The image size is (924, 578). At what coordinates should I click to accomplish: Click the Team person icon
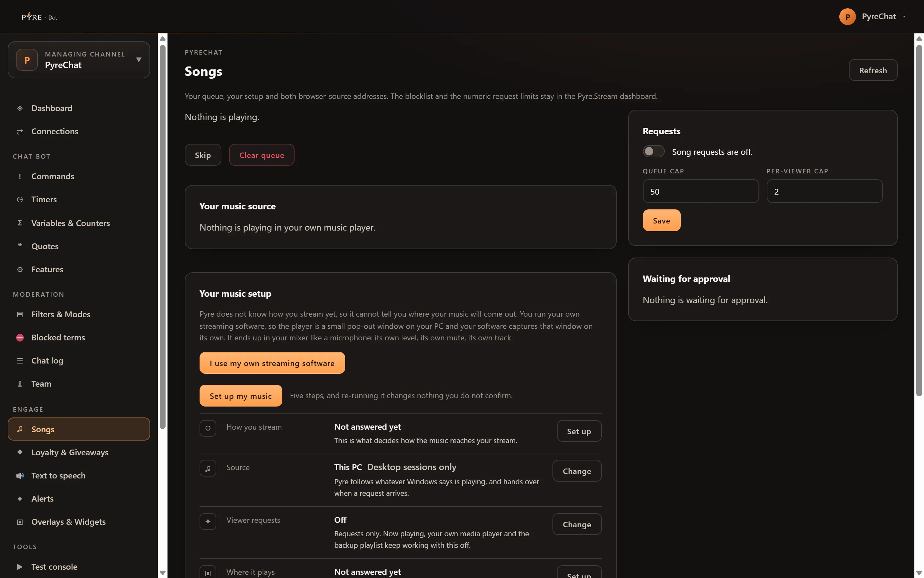point(20,384)
